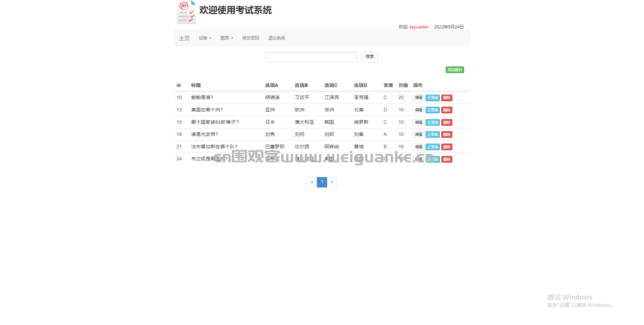Screen dimensions: 644x325
Task: Delete the question with id 10
Action: click(x=447, y=98)
